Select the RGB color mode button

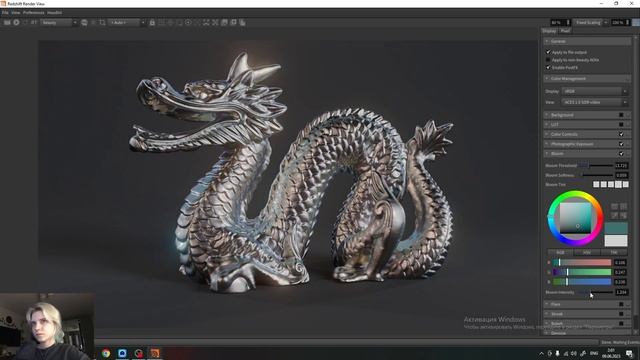pyautogui.click(x=560, y=253)
